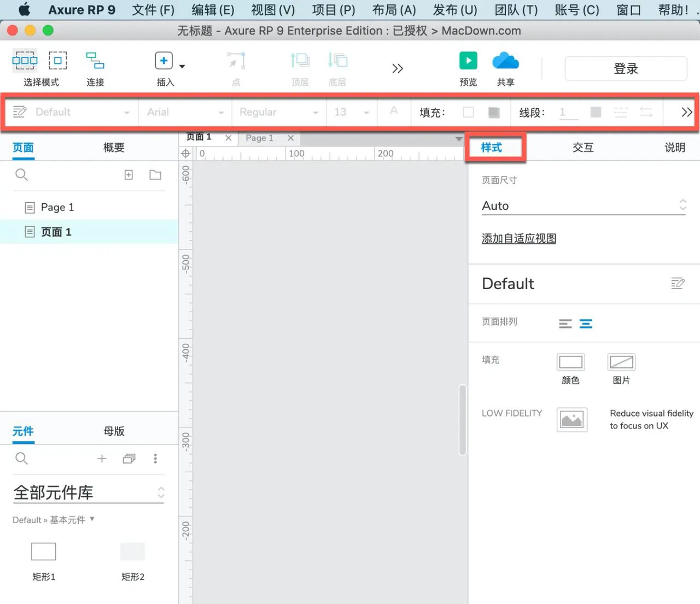Viewport: 700px width, 604px height.
Task: Open the Arial font dropdown
Action: click(x=185, y=112)
